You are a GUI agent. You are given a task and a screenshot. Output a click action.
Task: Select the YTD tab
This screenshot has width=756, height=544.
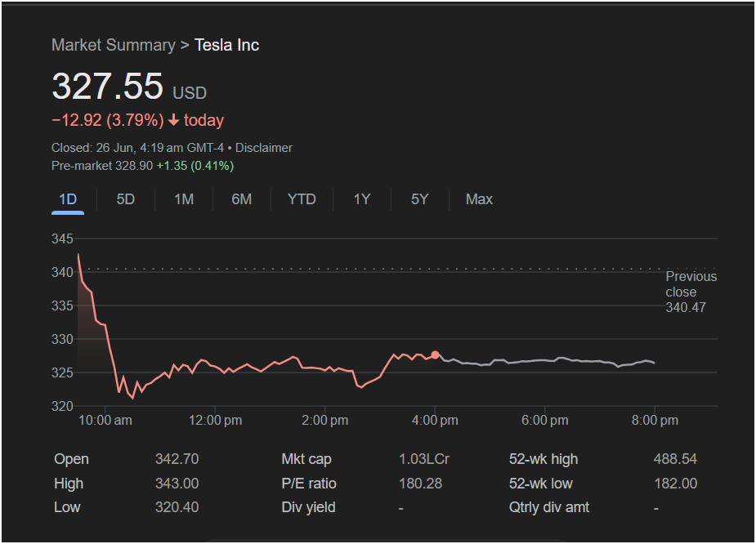click(x=302, y=199)
